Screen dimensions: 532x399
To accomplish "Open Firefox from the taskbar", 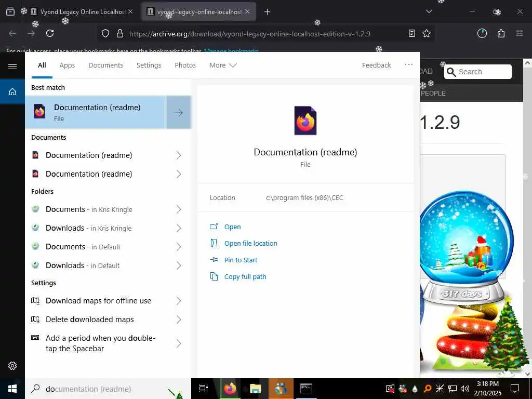I will coord(230,389).
